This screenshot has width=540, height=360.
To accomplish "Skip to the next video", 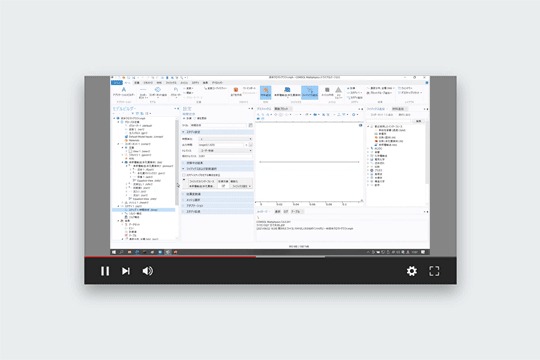I will click(x=126, y=271).
